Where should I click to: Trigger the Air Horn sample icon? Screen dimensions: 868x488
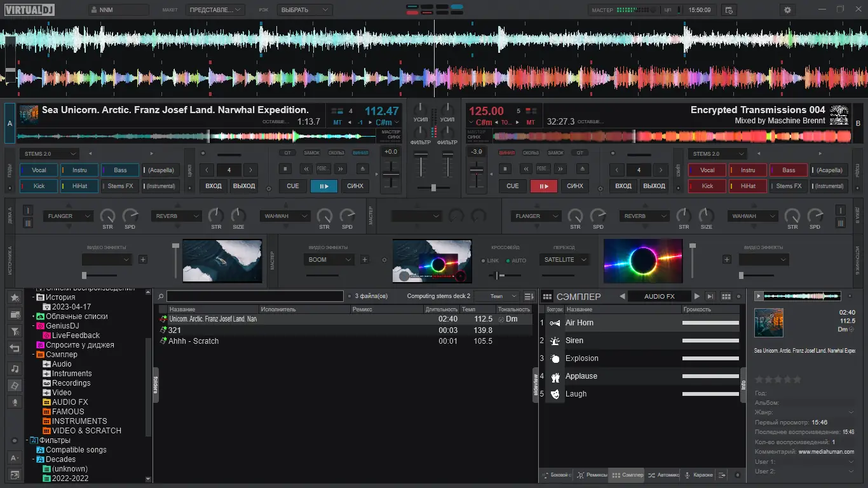click(555, 323)
